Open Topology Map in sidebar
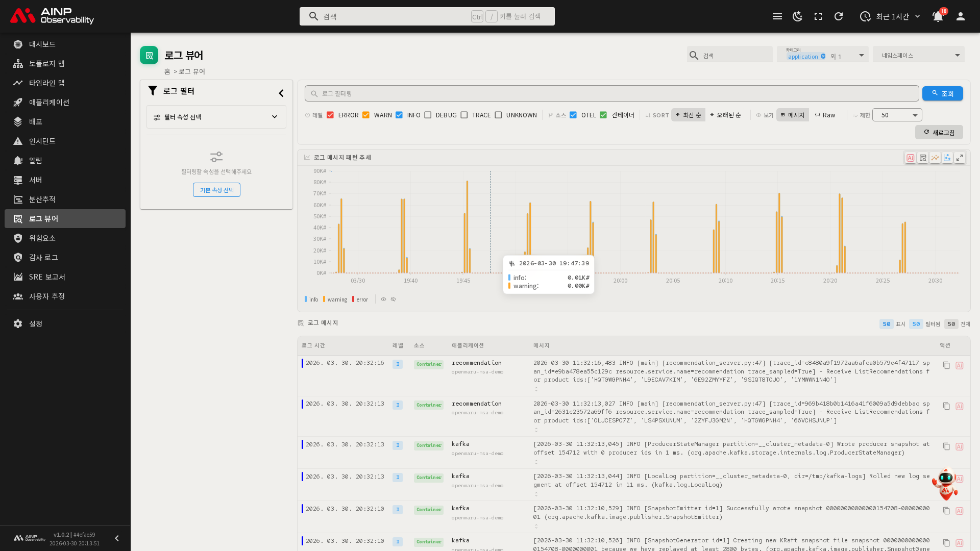Viewport: 980px width, 551px height. (46, 64)
